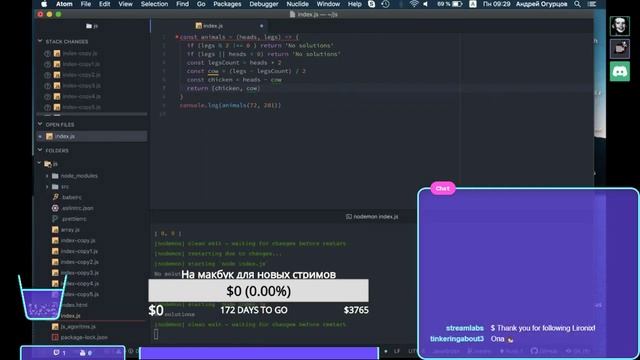Switch to the index.js editor tab

(x=210, y=26)
